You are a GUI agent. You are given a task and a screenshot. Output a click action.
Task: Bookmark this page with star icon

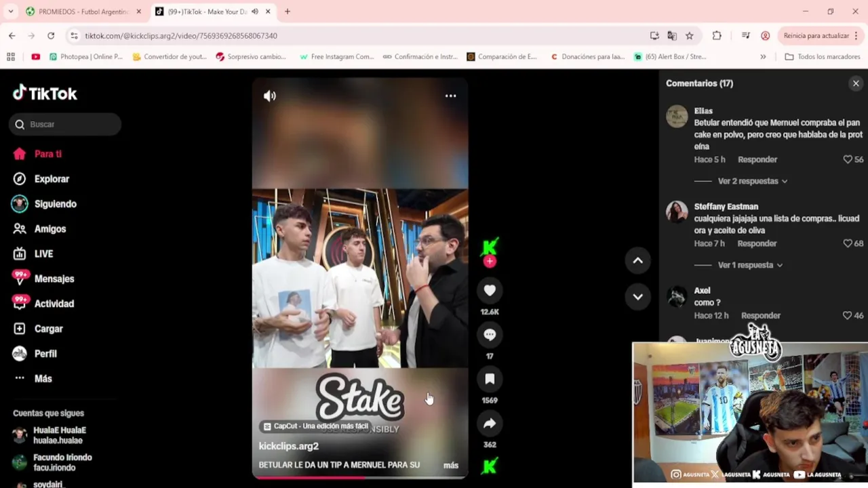pyautogui.click(x=689, y=35)
